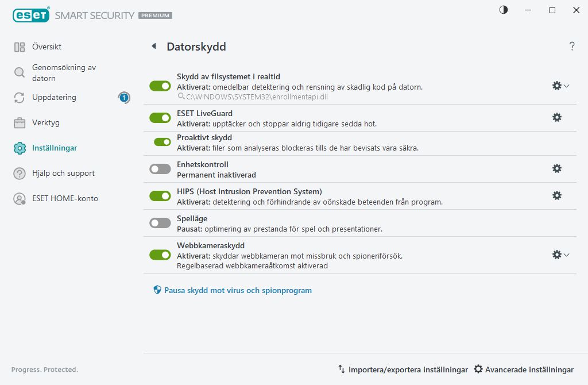Go to Översikt in sidebar
This screenshot has height=385, width=588.
pyautogui.click(x=47, y=47)
